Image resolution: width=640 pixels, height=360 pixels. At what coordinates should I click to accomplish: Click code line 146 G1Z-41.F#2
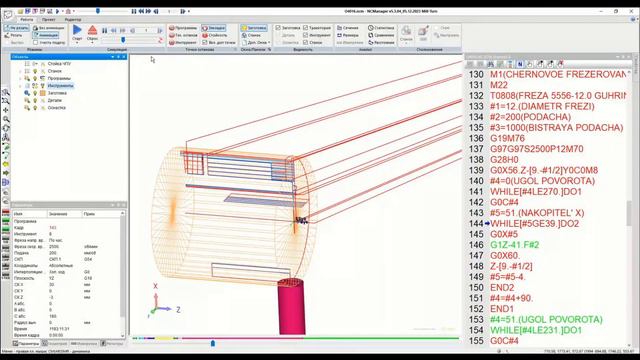pyautogui.click(x=514, y=245)
